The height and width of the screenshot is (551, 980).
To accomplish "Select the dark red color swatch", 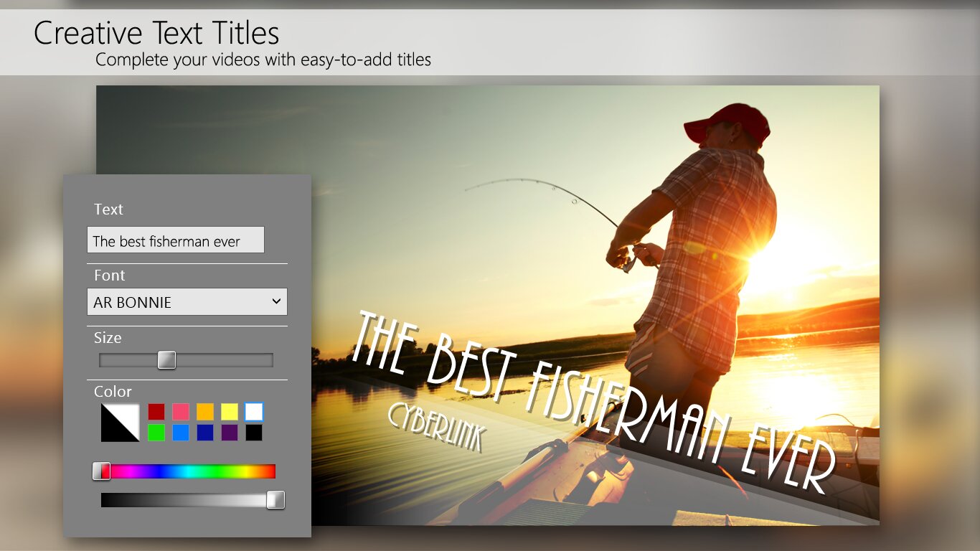I will 156,412.
